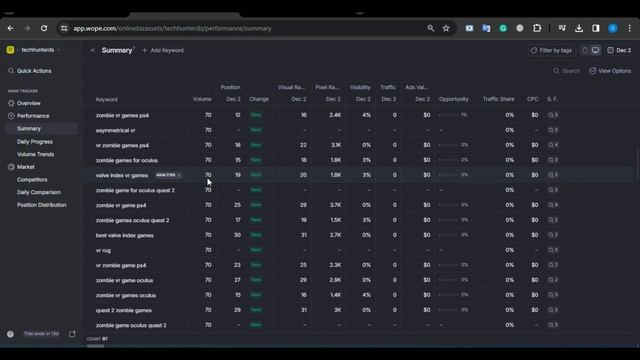Select the keyword 'zombie games for oculus'
This screenshot has height=360, width=640.
(x=127, y=160)
